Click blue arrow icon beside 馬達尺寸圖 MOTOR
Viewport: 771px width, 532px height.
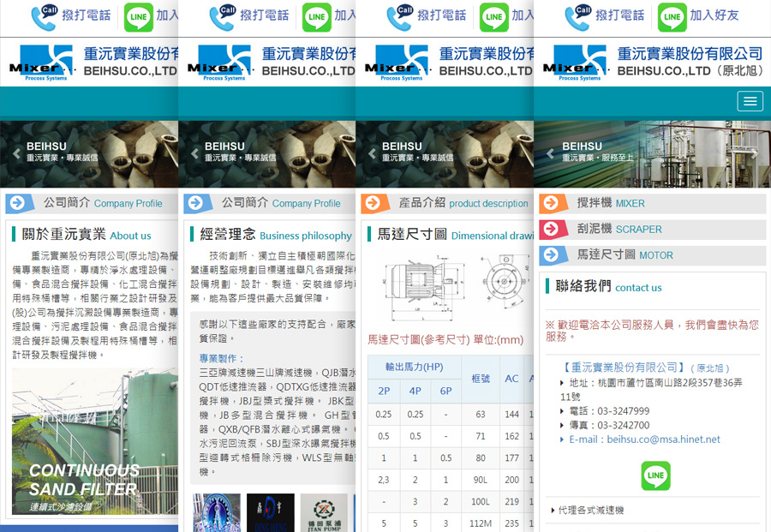(x=553, y=254)
